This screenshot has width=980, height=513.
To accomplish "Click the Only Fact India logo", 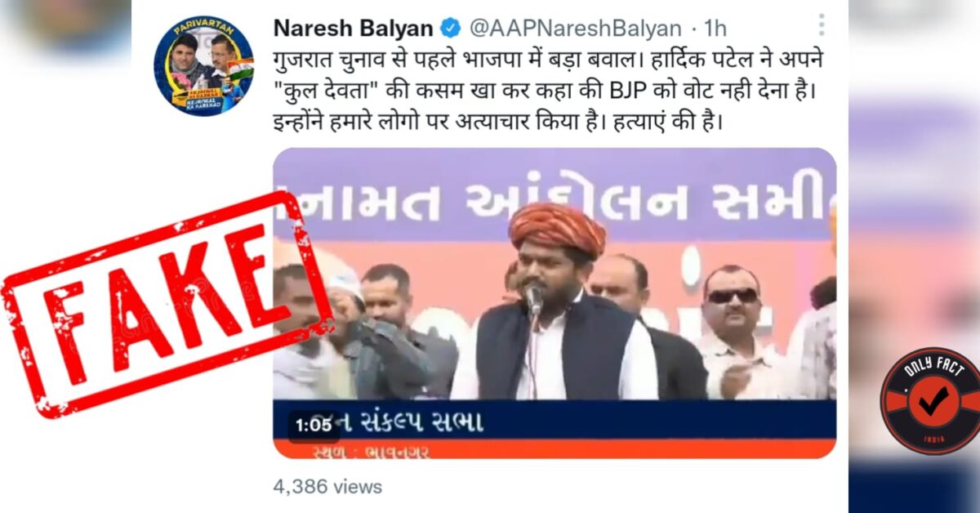I will tap(929, 400).
